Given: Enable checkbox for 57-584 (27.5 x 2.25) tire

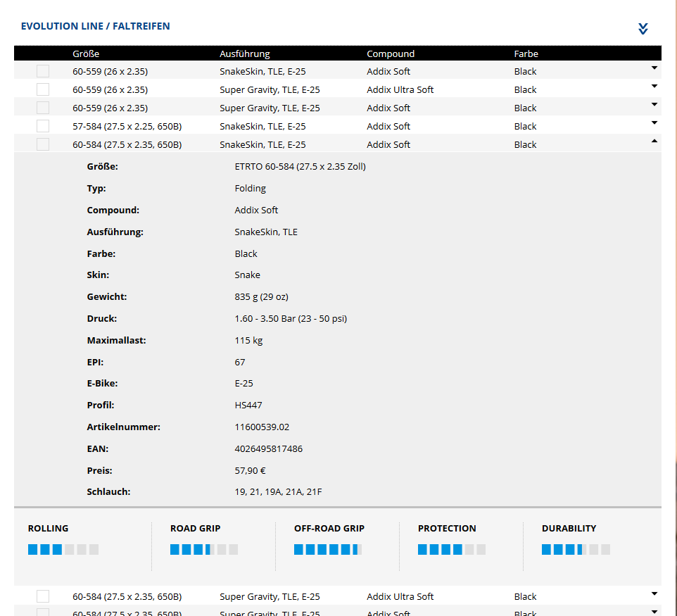Looking at the screenshot, I should [x=43, y=126].
